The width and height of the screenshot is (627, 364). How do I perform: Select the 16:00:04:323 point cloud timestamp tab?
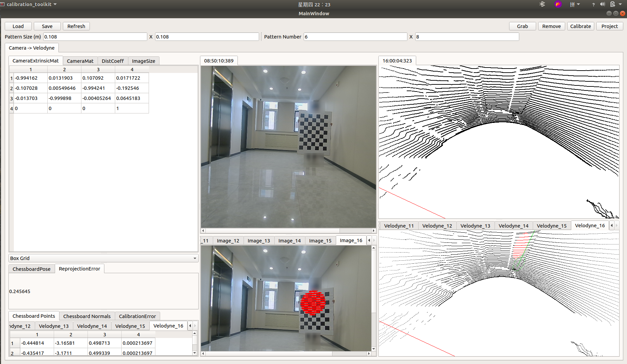pyautogui.click(x=397, y=61)
